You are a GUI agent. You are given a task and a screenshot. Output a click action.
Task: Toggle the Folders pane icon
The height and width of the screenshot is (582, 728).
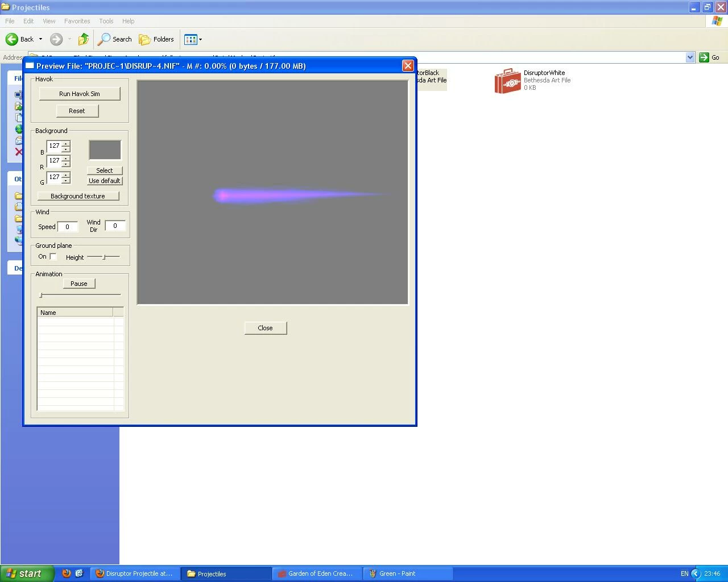[145, 39]
